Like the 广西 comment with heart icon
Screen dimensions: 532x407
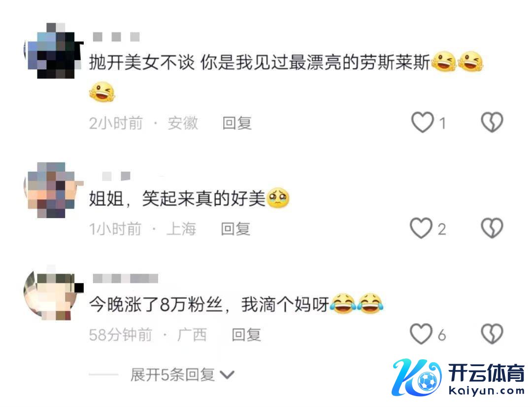click(421, 334)
